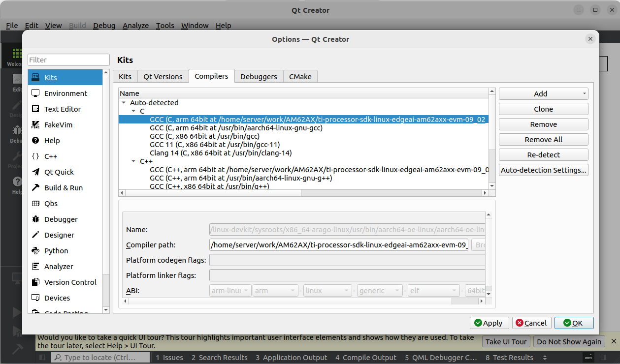This screenshot has width=620, height=364.
Task: Apply the options changes
Action: 489,323
